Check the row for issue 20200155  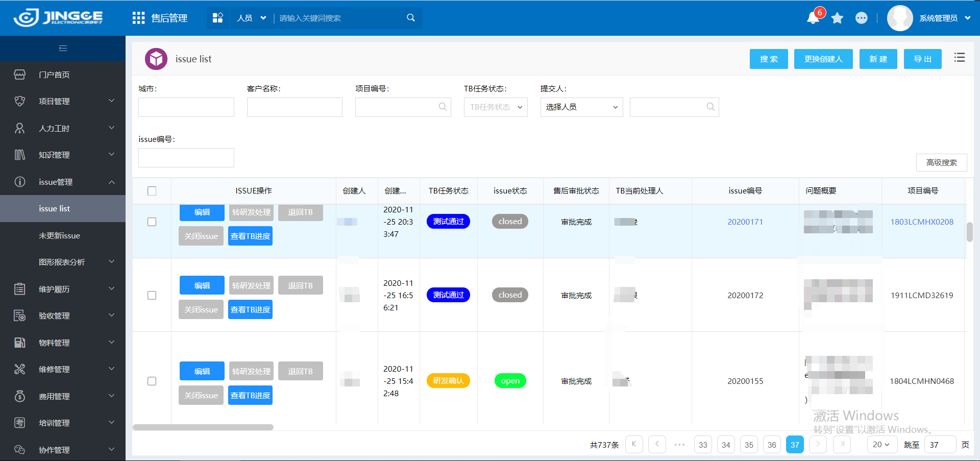tap(152, 381)
